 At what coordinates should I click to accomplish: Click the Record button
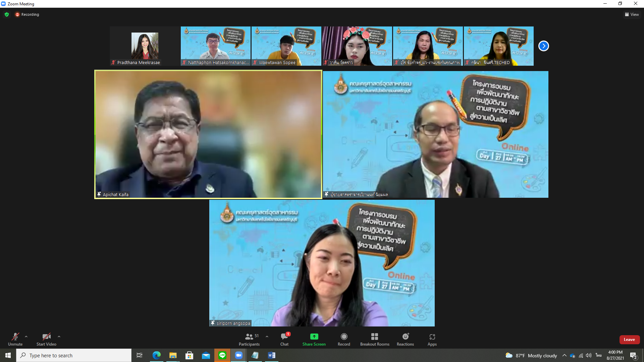[344, 339]
